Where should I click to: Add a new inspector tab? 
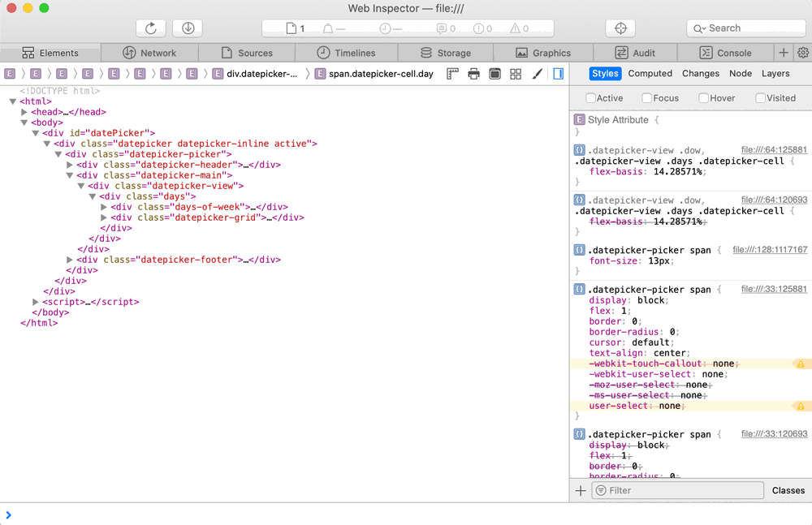coord(784,53)
